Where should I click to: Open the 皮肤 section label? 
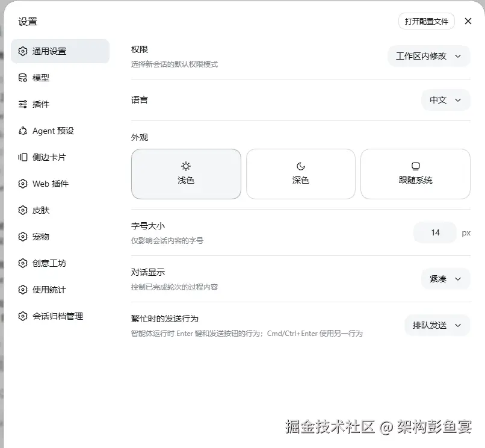click(41, 210)
